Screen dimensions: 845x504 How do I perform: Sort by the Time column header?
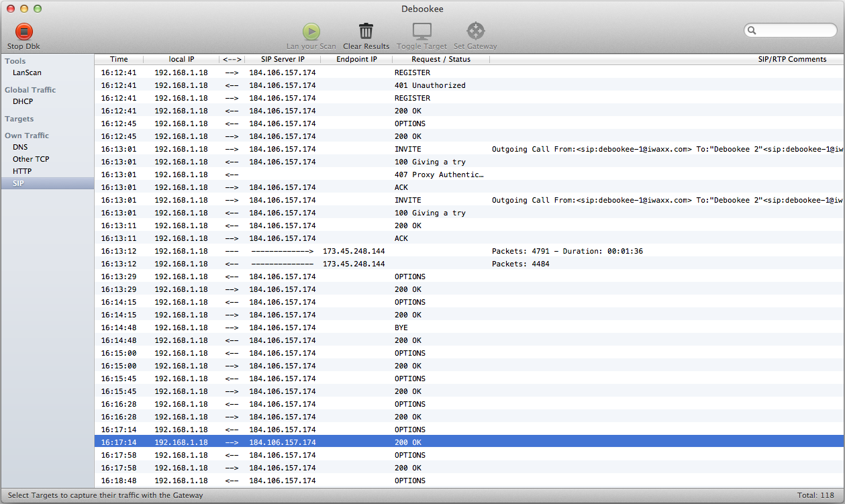tap(119, 59)
